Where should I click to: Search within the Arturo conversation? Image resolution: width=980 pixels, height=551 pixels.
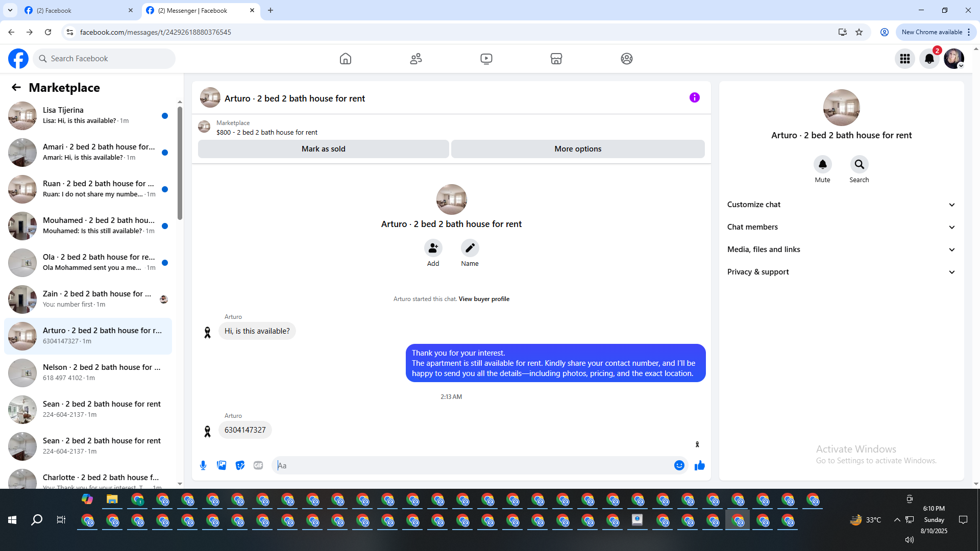[x=859, y=164]
